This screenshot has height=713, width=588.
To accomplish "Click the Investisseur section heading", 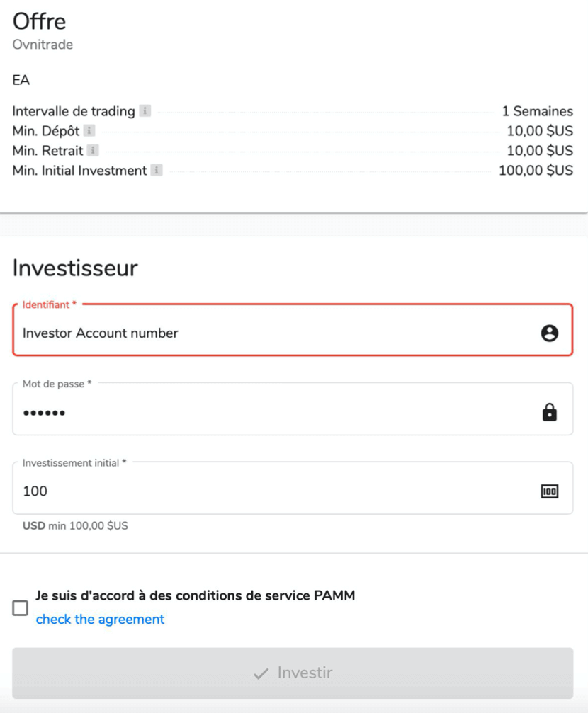I will click(x=75, y=268).
